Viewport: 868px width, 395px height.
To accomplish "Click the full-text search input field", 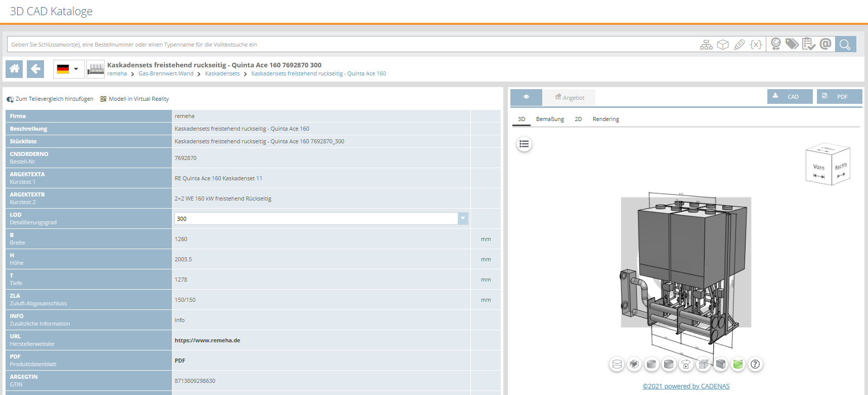I will (352, 45).
